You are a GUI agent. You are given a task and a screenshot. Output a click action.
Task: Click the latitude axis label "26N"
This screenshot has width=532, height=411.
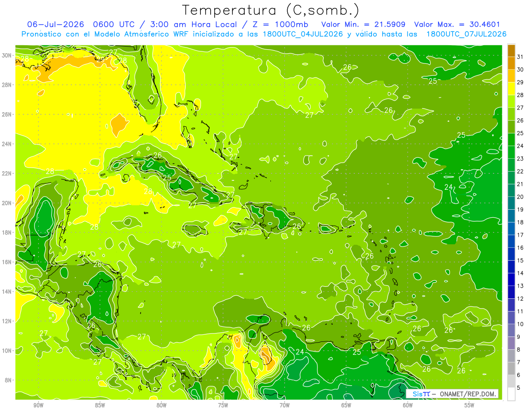tap(7, 114)
